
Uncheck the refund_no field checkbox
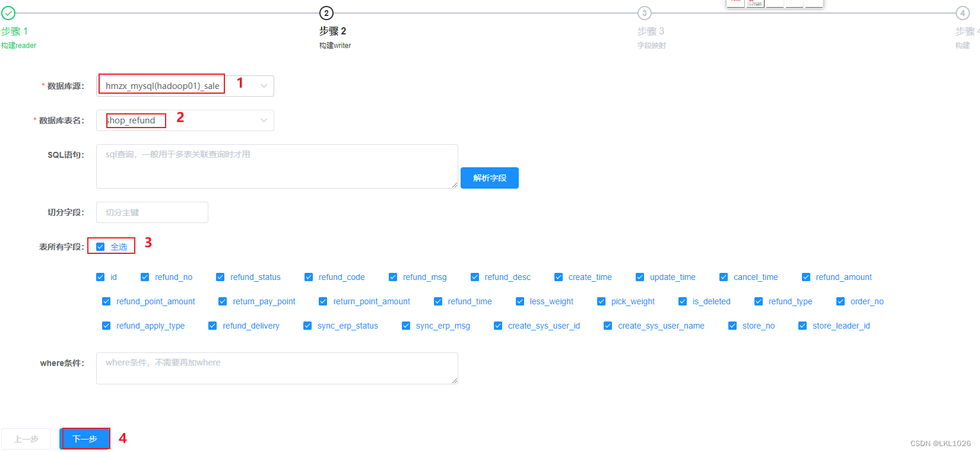point(145,277)
